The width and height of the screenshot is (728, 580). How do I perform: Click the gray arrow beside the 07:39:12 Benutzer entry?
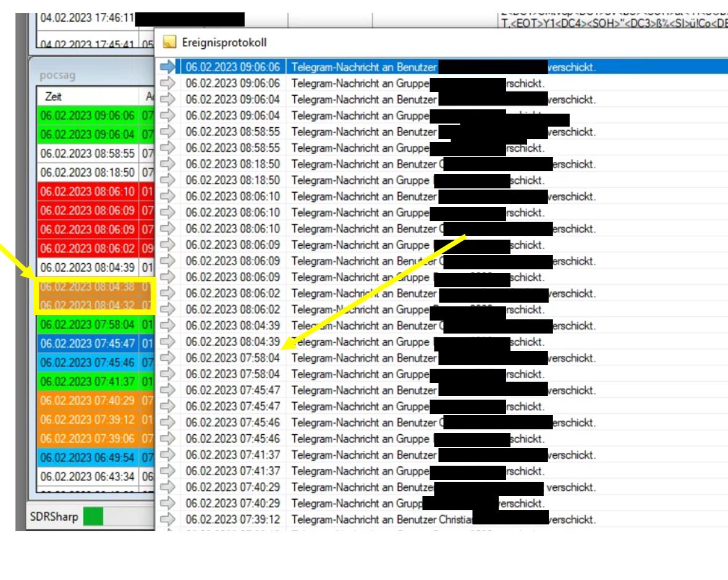(x=167, y=519)
